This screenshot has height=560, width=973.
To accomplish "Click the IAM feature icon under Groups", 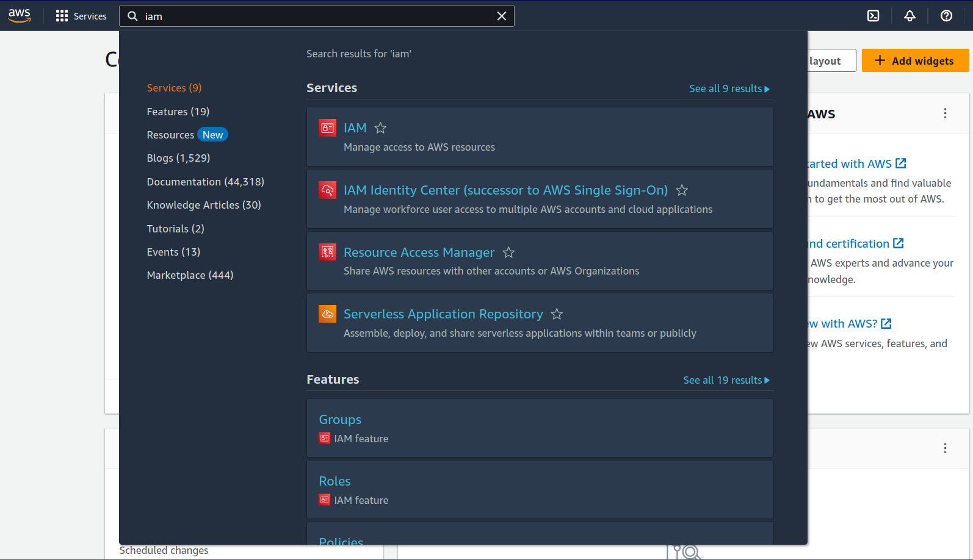I will click(x=325, y=438).
